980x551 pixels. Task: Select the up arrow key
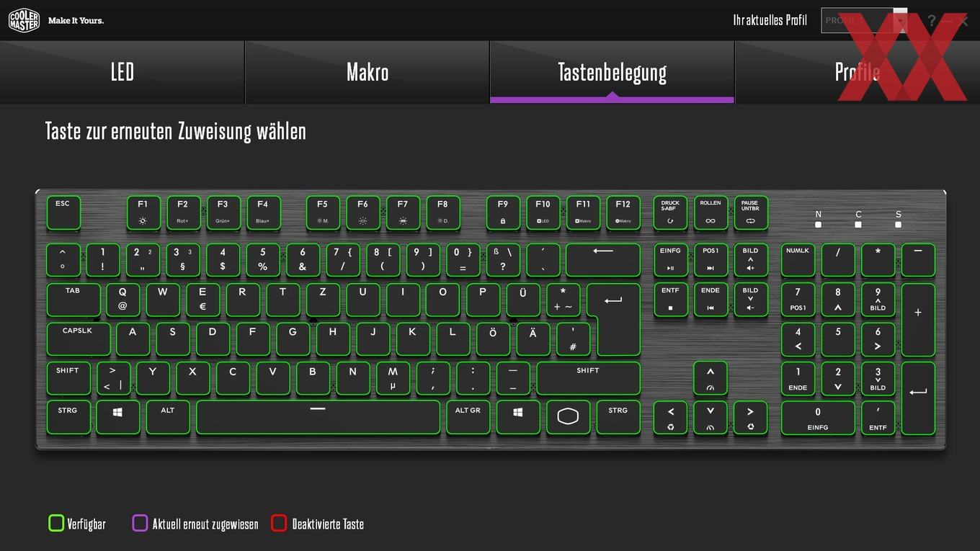coord(710,378)
